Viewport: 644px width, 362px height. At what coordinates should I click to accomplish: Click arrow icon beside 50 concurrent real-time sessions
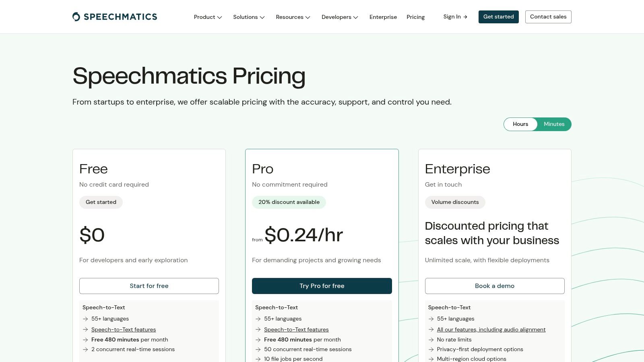click(258, 350)
